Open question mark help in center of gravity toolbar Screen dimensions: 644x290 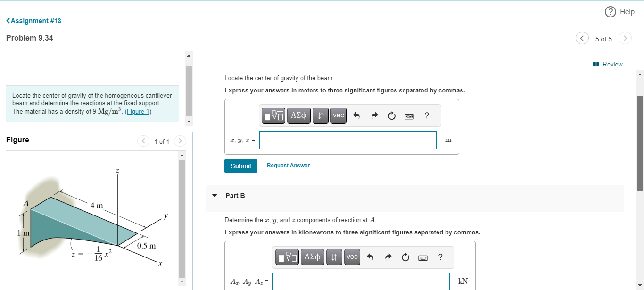[427, 116]
